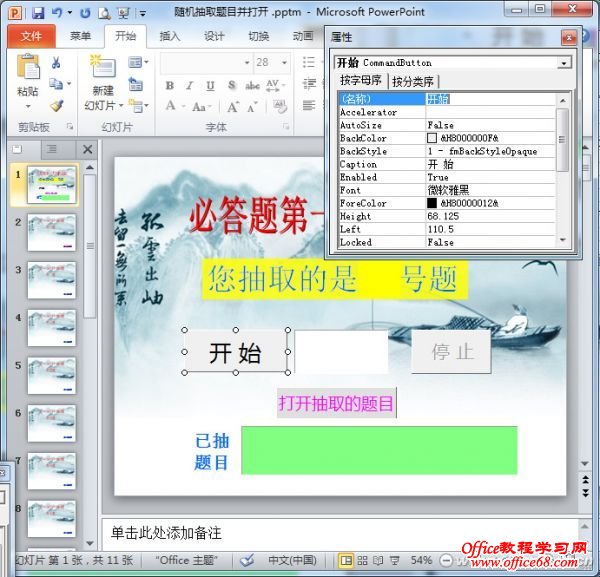
Task: Close the slide thumbnail pane
Action: [88, 149]
